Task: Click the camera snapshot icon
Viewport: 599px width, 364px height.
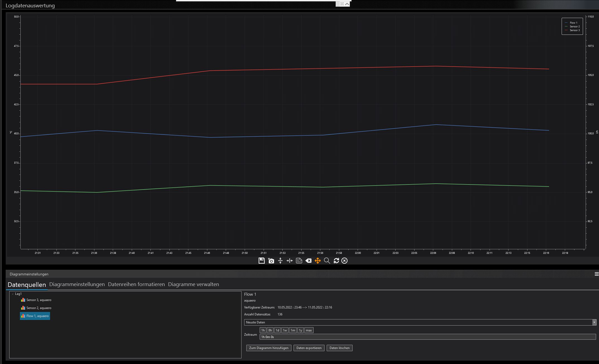Action: pyautogui.click(x=271, y=261)
